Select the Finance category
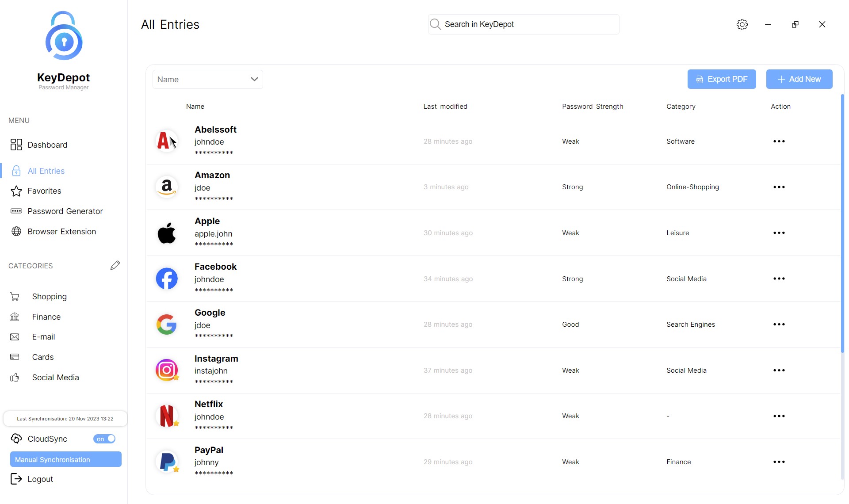The width and height of the screenshot is (849, 504). coord(46,317)
